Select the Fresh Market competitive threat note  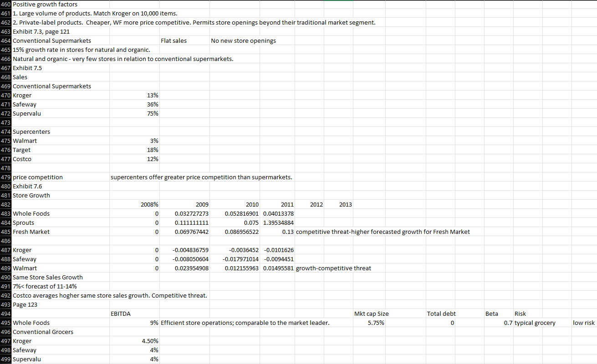383,232
